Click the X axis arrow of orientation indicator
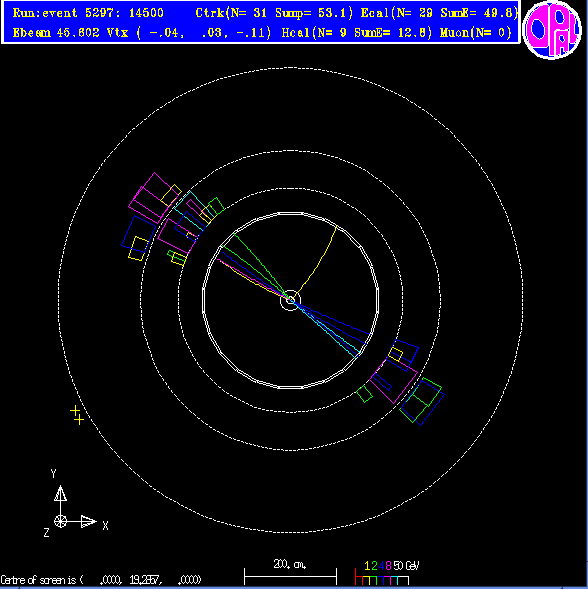The width and height of the screenshot is (588, 589). [89, 521]
